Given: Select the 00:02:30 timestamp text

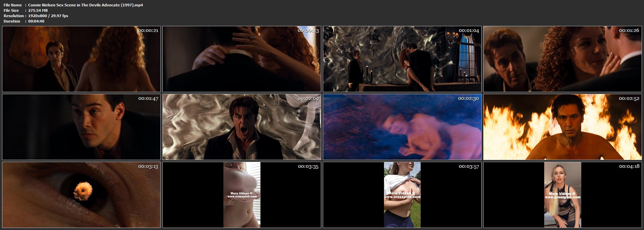Looking at the screenshot, I should click(469, 99).
